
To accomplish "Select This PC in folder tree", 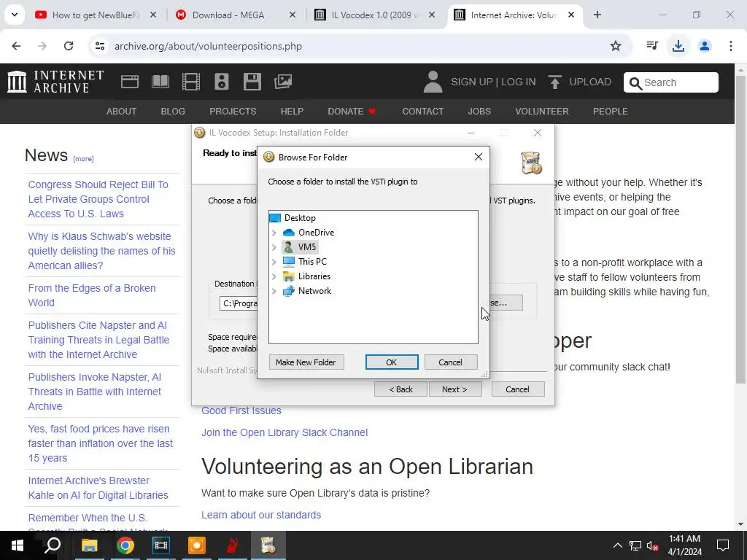I will [x=312, y=262].
